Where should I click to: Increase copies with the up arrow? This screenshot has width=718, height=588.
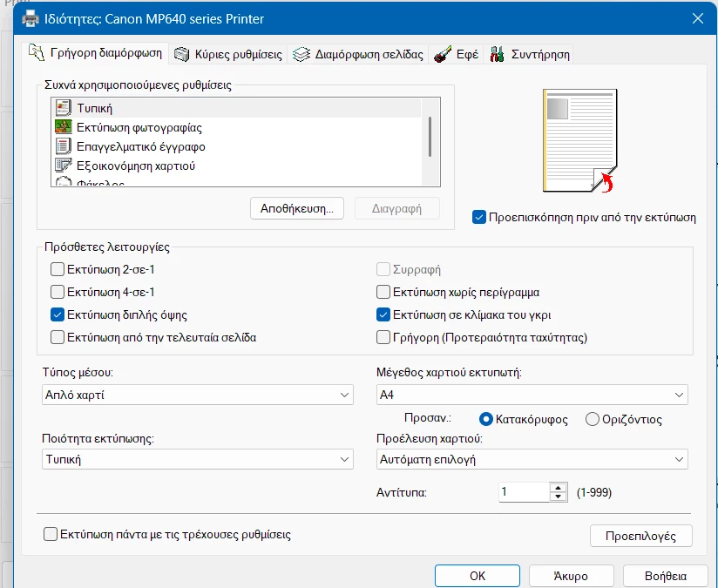click(x=559, y=488)
